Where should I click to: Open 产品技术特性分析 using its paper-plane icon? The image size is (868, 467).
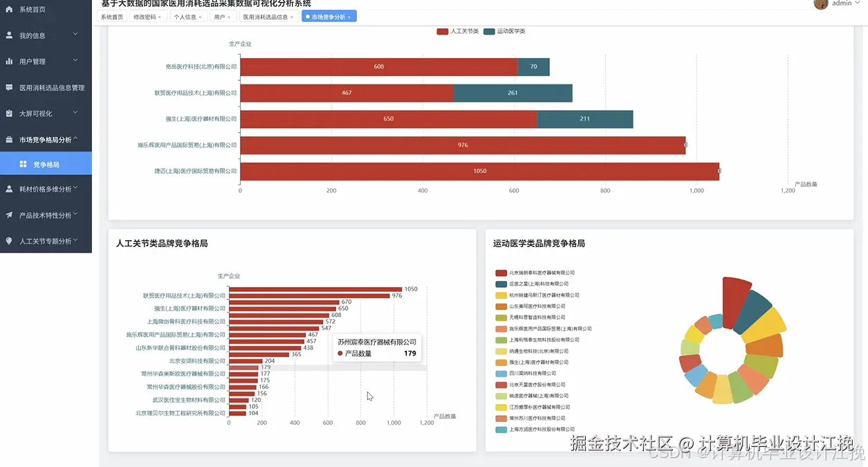(8, 214)
